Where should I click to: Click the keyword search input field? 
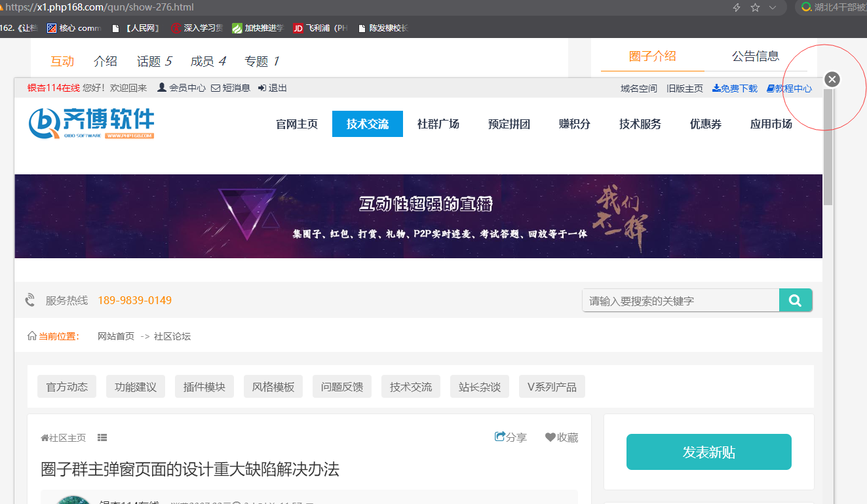pos(680,301)
